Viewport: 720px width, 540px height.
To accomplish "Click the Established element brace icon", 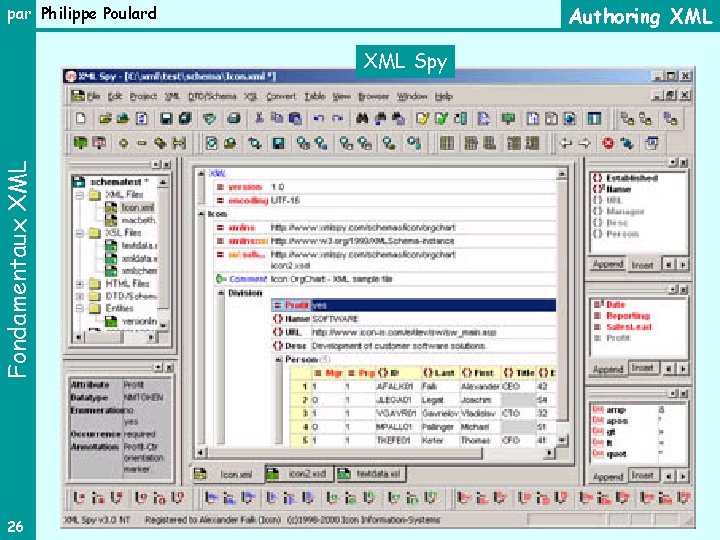I will click(x=597, y=178).
